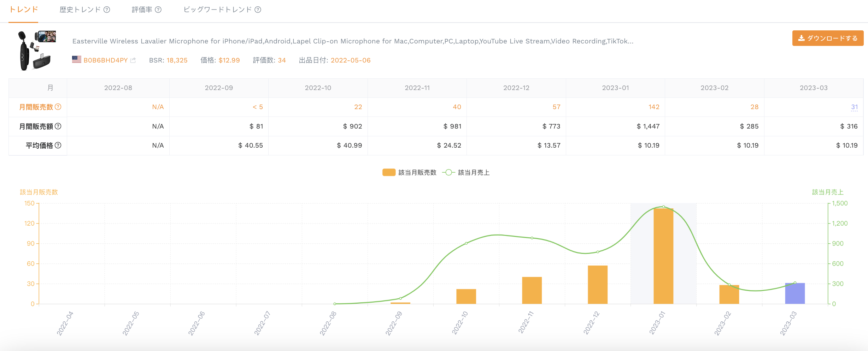The image size is (868, 351).
Task: Toggle 該当月販売数 legend series
Action: tap(409, 172)
